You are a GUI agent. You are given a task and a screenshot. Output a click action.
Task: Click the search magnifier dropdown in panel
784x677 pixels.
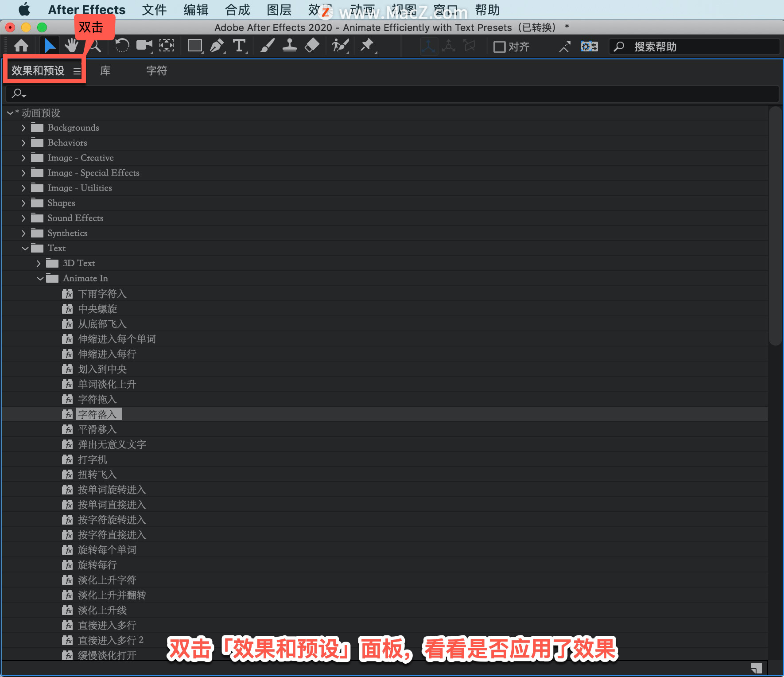[x=19, y=93]
